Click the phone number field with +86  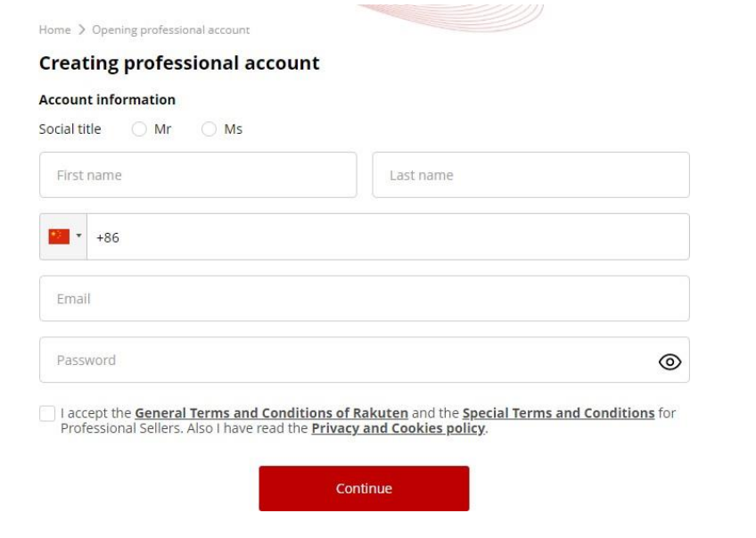(x=388, y=236)
